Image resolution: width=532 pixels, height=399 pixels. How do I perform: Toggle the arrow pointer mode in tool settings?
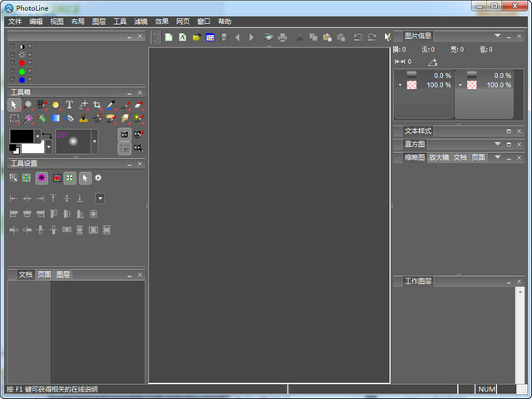[x=85, y=177]
